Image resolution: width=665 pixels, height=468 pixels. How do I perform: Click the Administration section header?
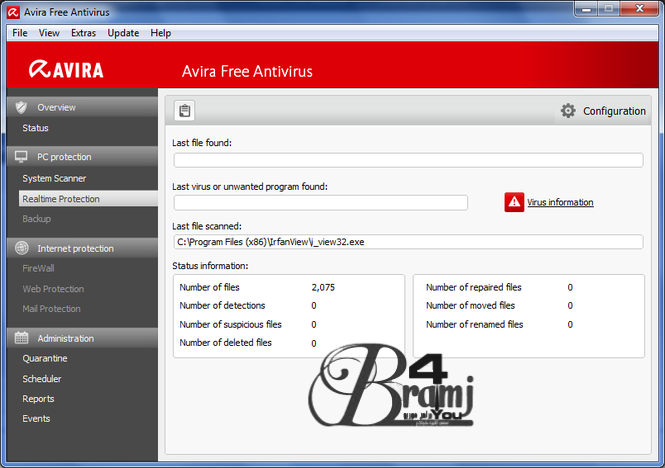point(82,338)
